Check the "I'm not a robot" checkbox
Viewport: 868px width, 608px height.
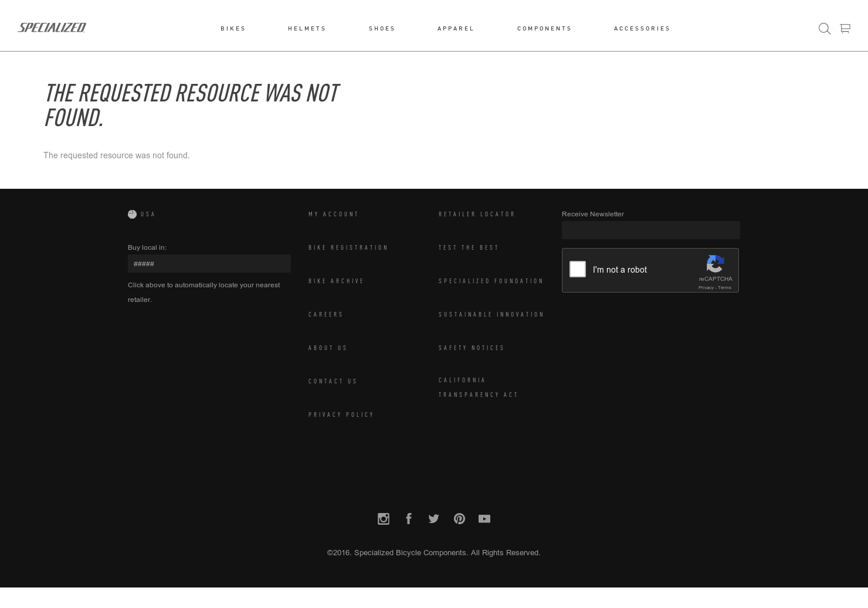pos(578,269)
